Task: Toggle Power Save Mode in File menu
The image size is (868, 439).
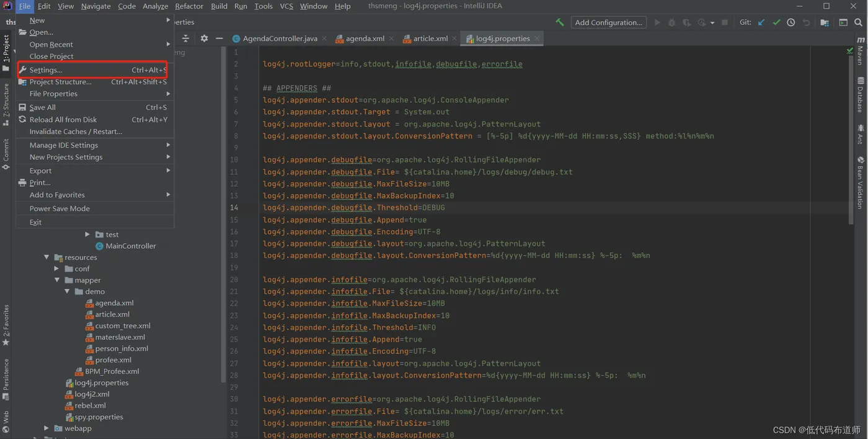Action: [x=60, y=209]
